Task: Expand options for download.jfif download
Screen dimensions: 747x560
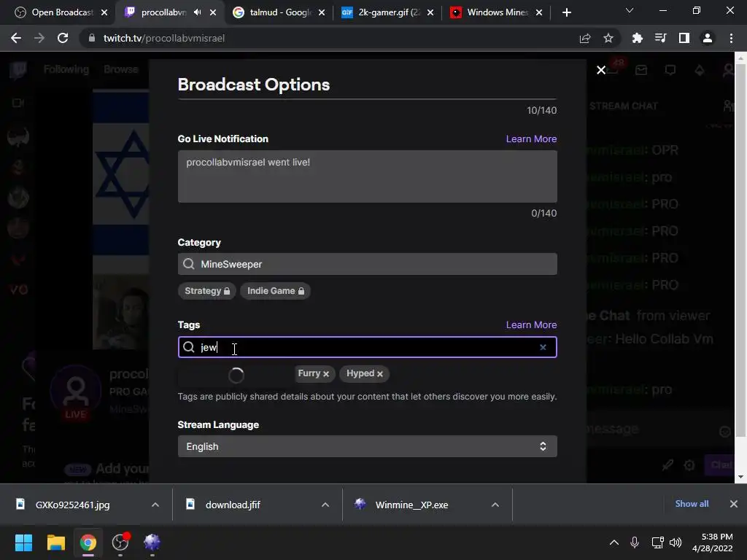Action: [325, 505]
